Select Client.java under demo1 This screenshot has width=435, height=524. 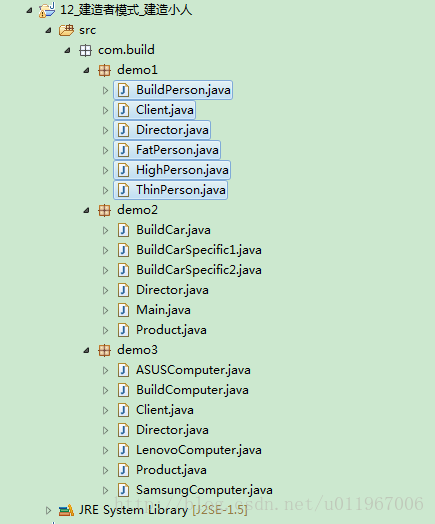(x=165, y=110)
